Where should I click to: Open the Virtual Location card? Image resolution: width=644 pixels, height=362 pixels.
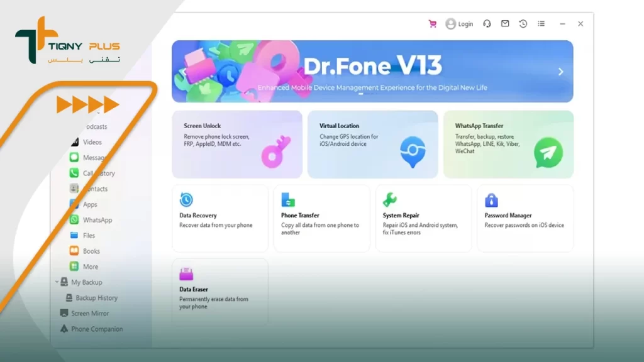(372, 145)
